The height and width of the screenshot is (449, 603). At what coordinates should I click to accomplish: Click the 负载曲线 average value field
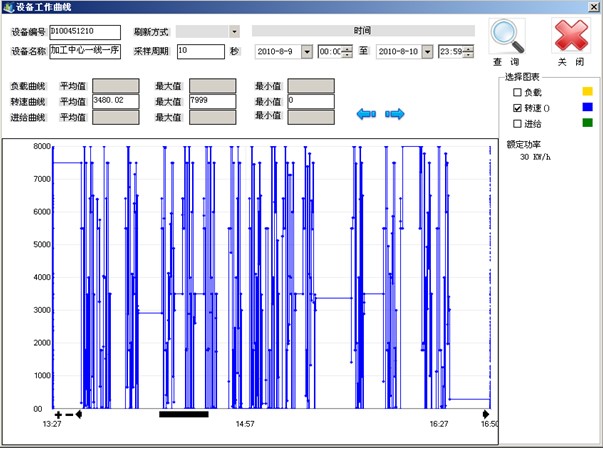click(116, 86)
